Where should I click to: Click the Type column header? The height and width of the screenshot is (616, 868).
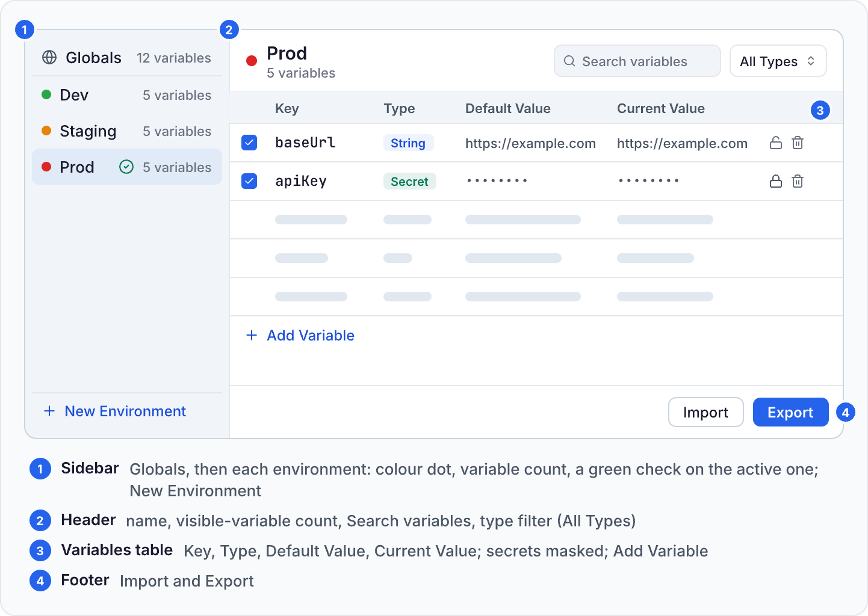[x=399, y=108]
